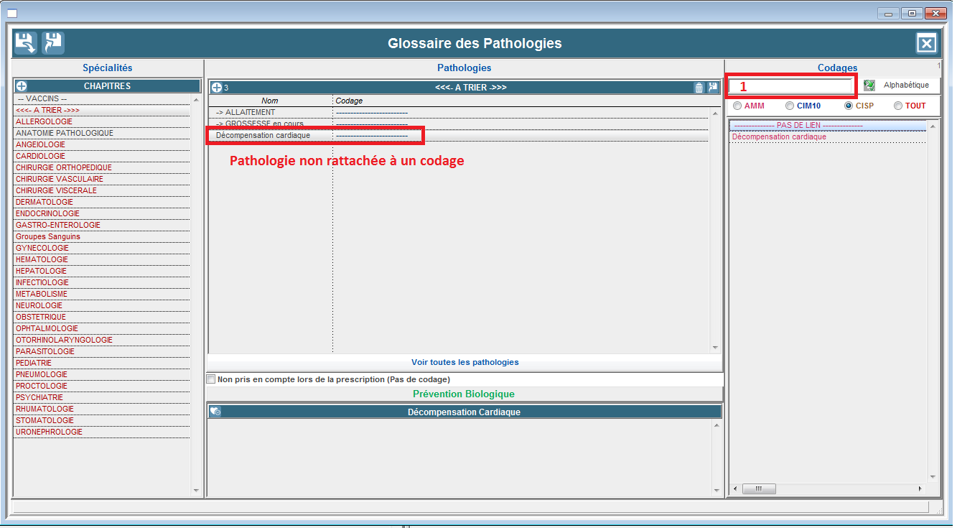The image size is (980, 528).
Task: Add a pathology with the A TRIER plus icon
Action: point(216,88)
